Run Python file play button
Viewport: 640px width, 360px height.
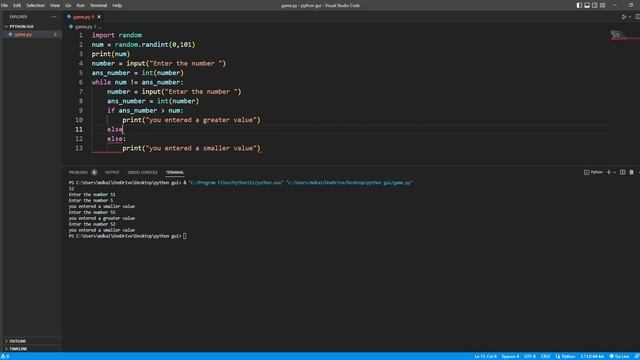624,17
